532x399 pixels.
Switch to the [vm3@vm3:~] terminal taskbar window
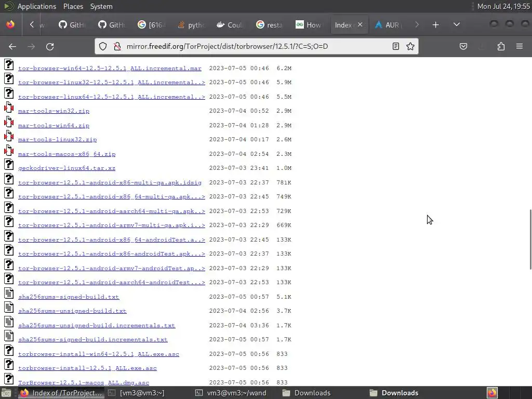pyautogui.click(x=137, y=393)
